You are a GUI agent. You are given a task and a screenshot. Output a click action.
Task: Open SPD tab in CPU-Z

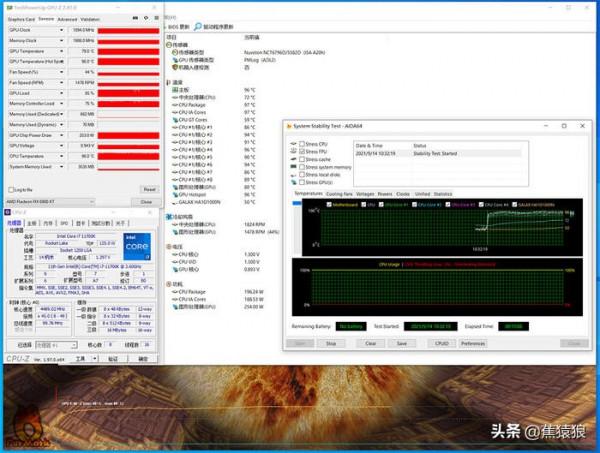[64, 223]
